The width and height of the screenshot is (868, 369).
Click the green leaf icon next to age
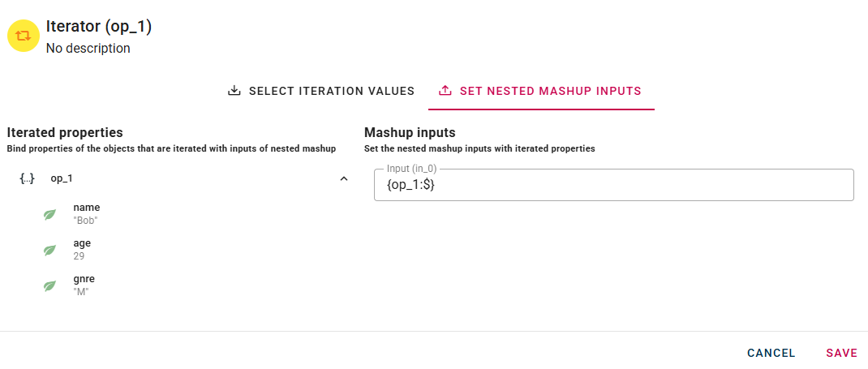[49, 251]
